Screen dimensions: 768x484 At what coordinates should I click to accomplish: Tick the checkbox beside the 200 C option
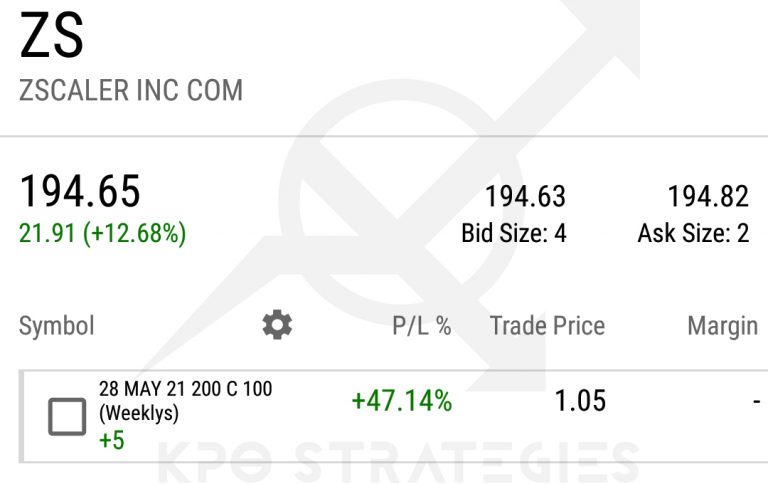68,415
